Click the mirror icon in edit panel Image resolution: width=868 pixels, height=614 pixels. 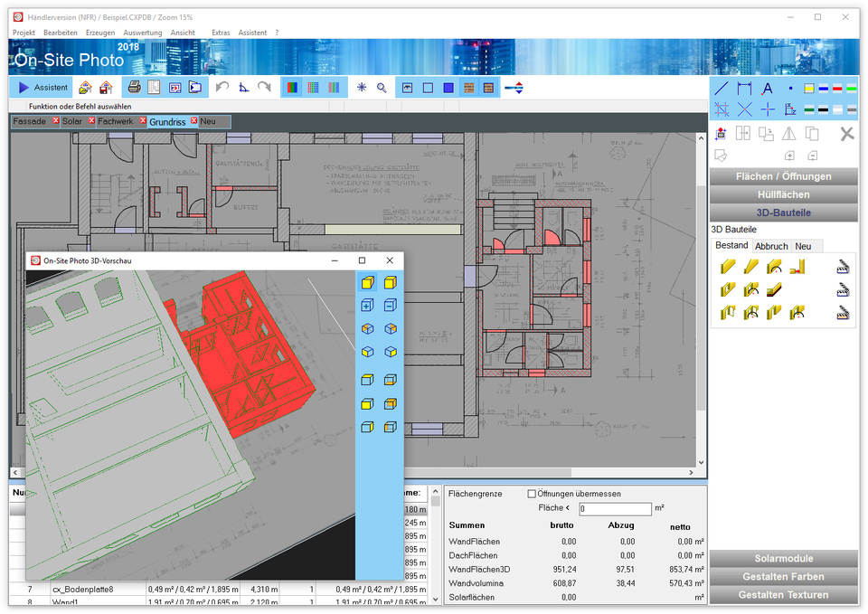pos(788,134)
